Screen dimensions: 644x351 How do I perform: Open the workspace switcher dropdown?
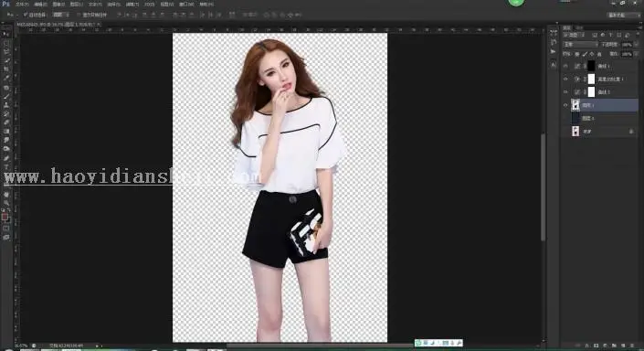click(x=624, y=15)
